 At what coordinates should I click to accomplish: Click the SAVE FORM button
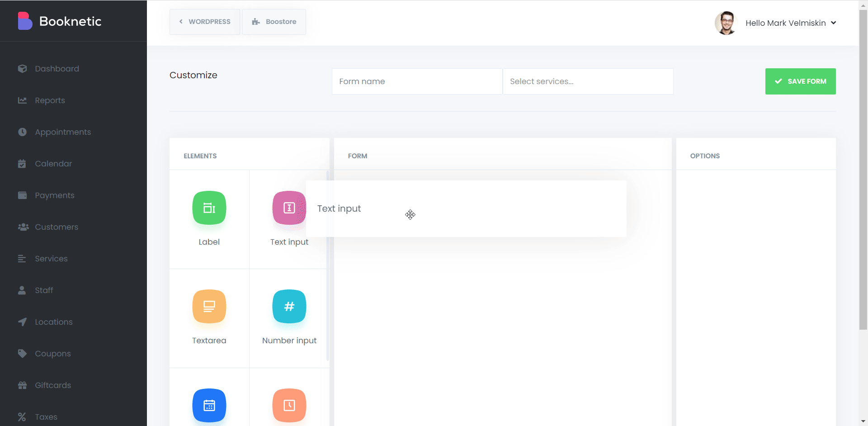coord(800,81)
